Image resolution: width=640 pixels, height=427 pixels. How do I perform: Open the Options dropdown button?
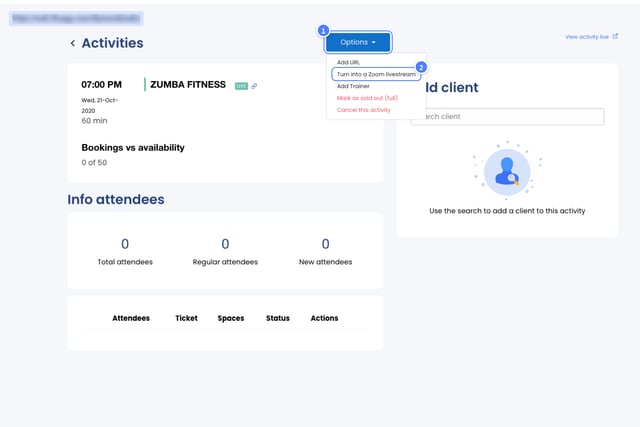click(358, 42)
